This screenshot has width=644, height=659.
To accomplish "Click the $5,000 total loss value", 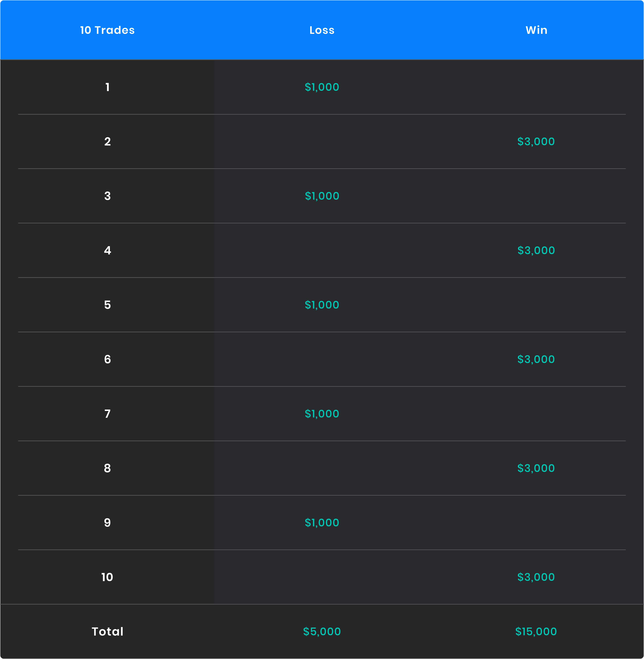I will pos(322,632).
